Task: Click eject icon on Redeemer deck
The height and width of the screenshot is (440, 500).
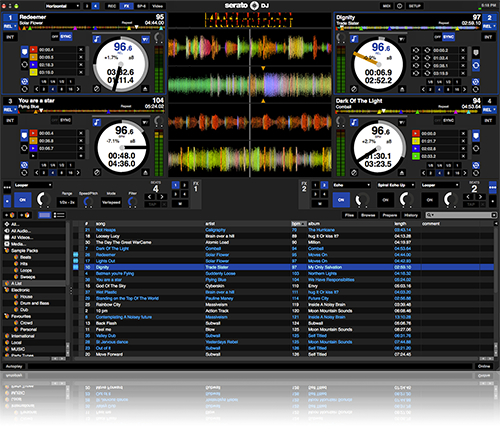Action: pos(145,89)
